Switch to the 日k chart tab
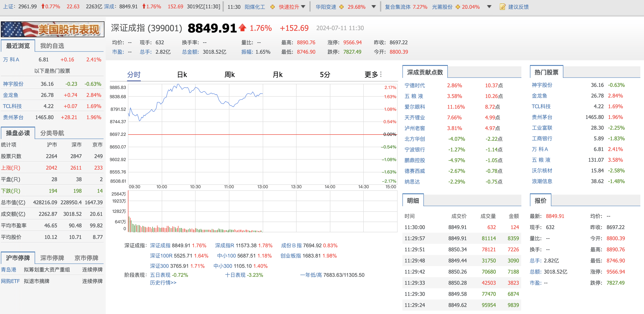 182,74
